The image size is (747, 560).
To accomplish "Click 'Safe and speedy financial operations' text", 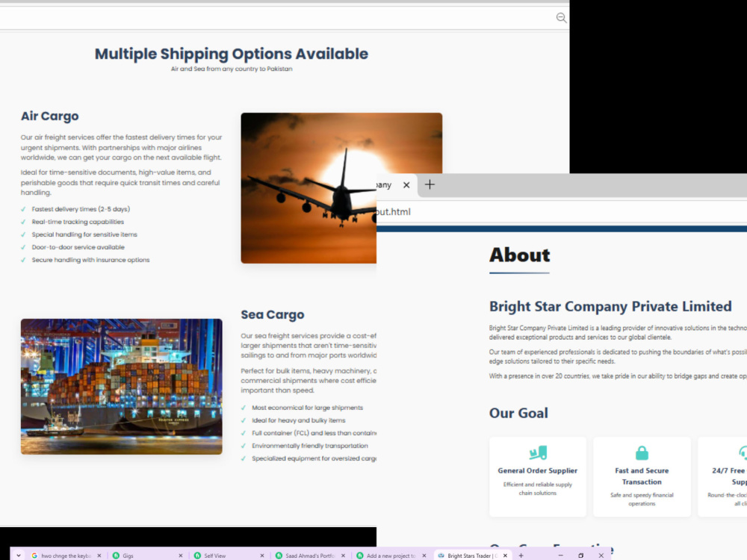I will 642,500.
